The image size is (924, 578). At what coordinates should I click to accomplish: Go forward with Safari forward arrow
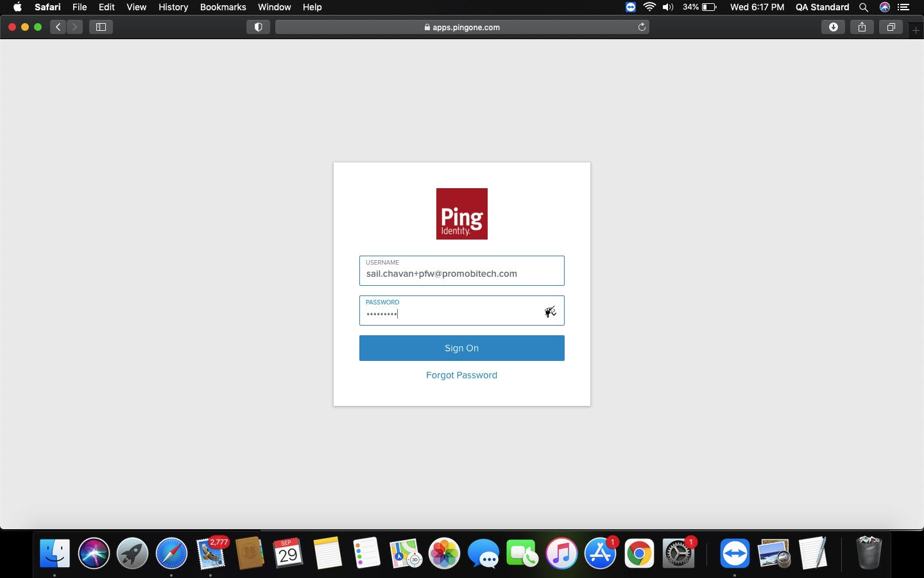coord(74,27)
